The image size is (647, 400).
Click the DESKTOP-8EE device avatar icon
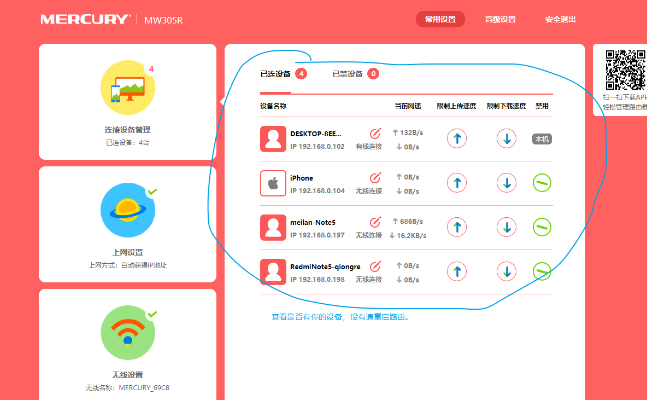point(273,139)
